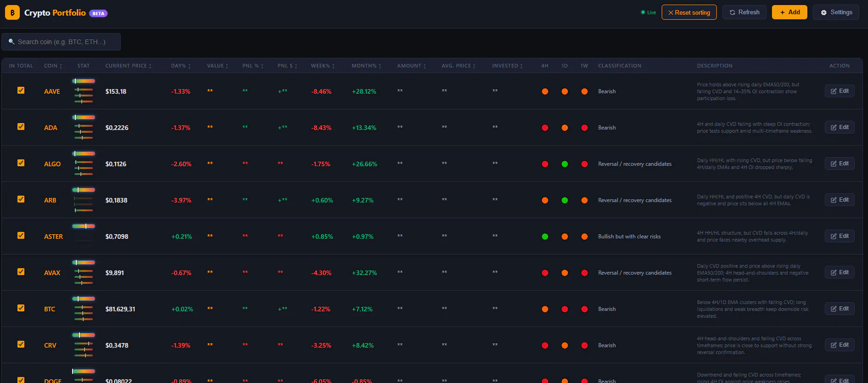Click ALGO's 1D green signal dot

[565, 164]
